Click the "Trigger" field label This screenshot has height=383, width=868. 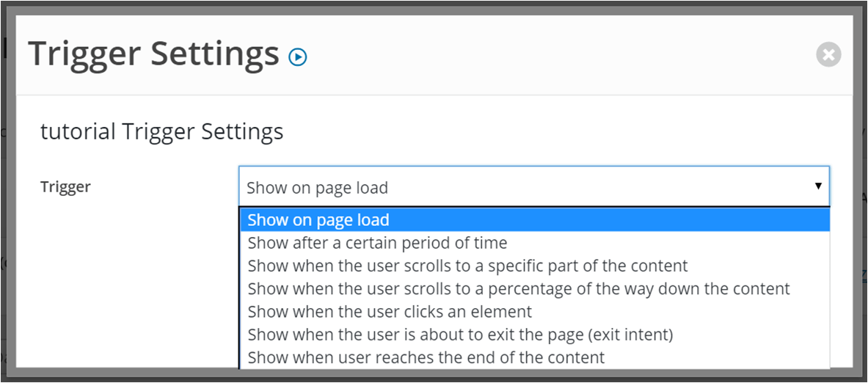tap(65, 187)
